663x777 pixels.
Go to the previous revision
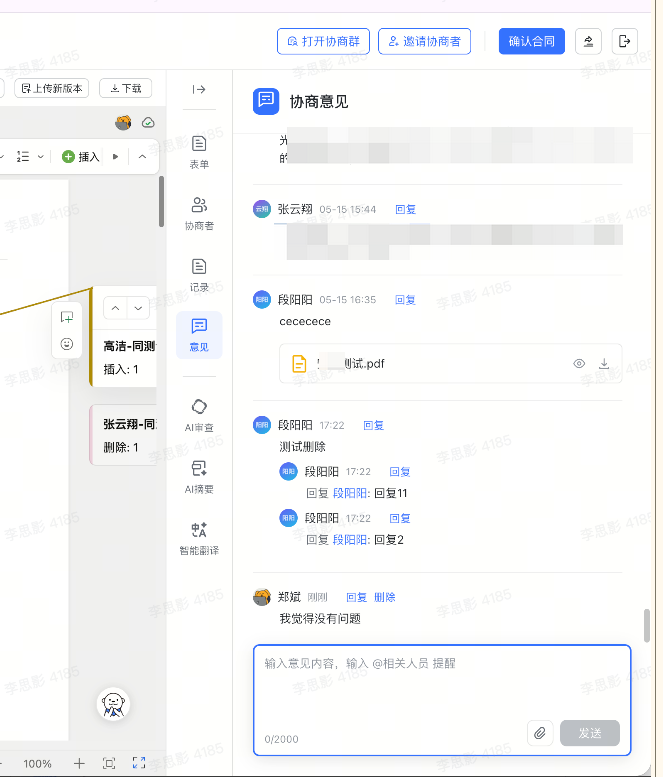115,308
